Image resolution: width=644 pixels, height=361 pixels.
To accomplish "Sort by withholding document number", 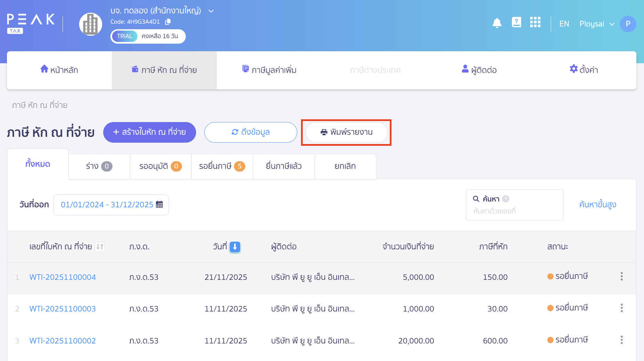I will [x=100, y=247].
